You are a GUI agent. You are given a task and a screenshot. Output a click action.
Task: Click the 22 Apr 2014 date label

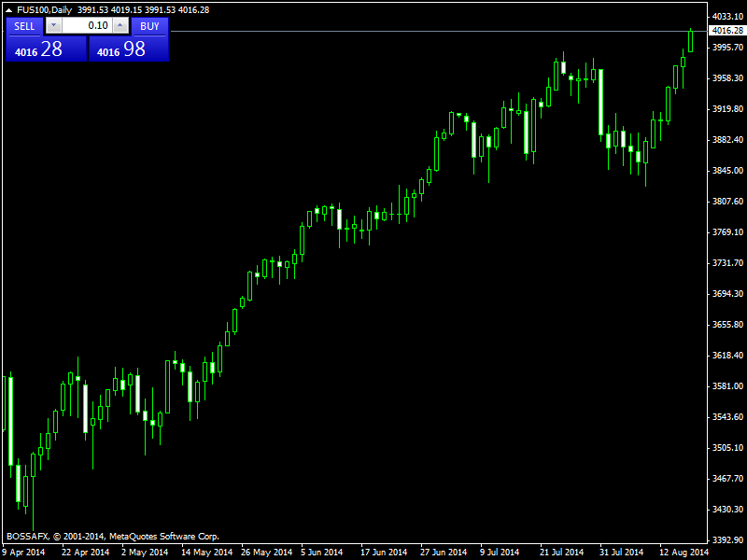85,553
